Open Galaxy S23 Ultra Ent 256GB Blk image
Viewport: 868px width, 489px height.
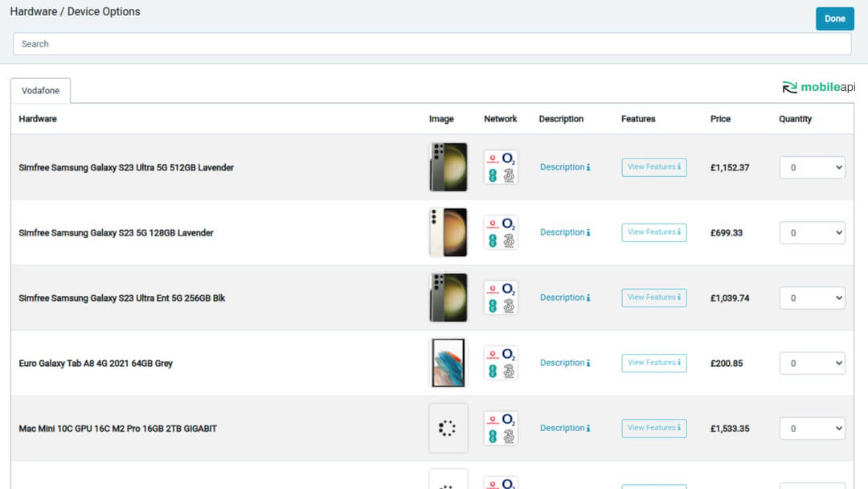pyautogui.click(x=448, y=298)
